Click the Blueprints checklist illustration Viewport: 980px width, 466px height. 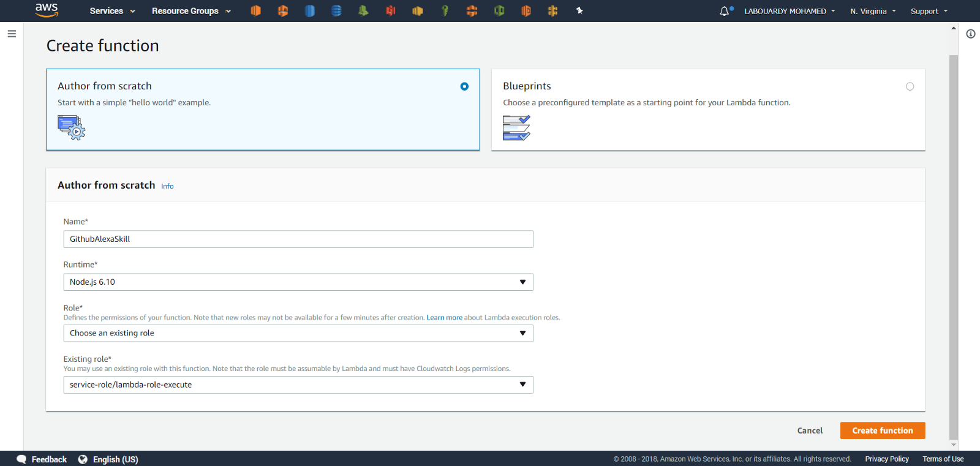516,128
